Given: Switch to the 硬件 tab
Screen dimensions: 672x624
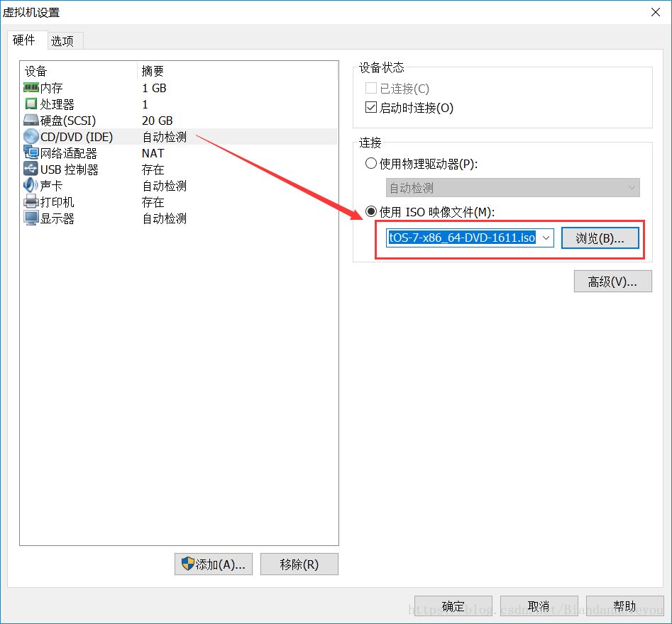Looking at the screenshot, I should pyautogui.click(x=24, y=40).
